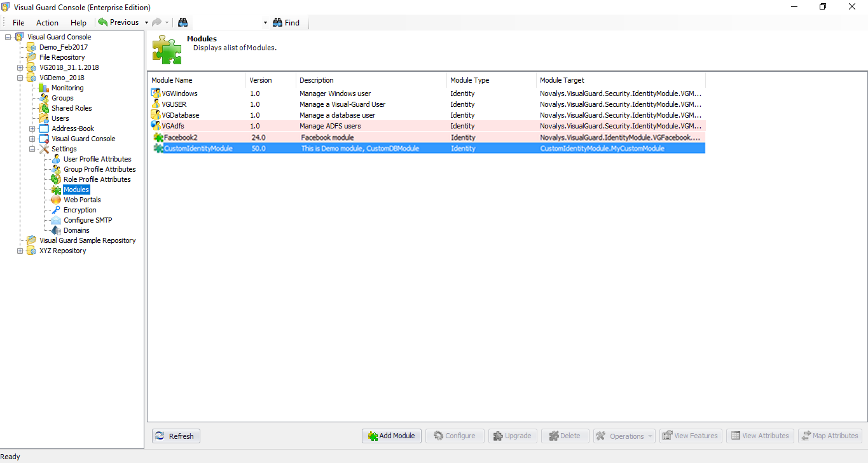The height and width of the screenshot is (463, 868).
Task: Click the Web Portals icon
Action: (57, 200)
